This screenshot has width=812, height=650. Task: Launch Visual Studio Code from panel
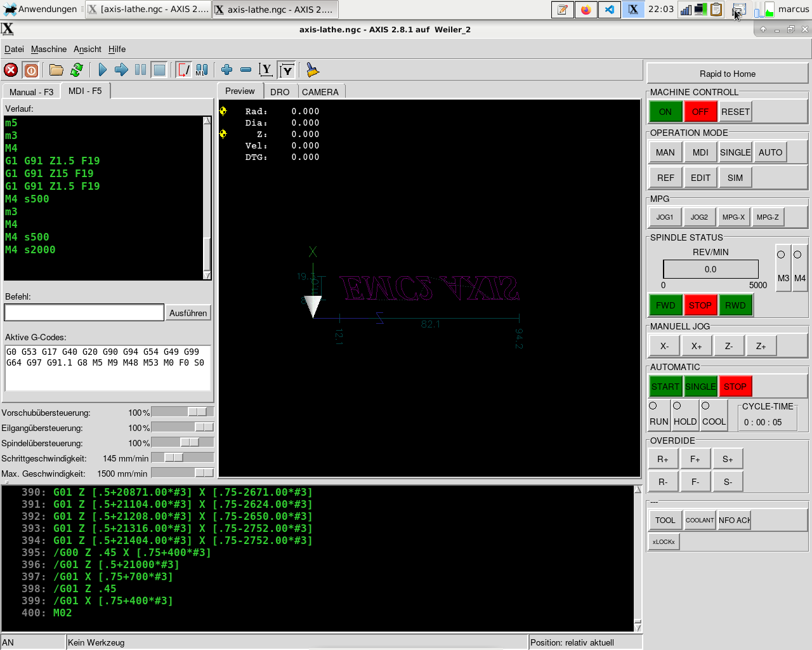(x=609, y=10)
